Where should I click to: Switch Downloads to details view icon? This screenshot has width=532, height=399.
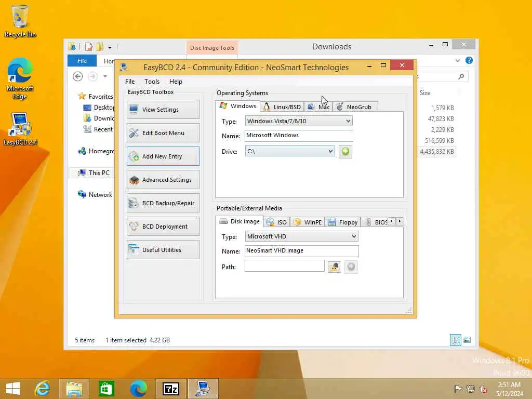[455, 340]
